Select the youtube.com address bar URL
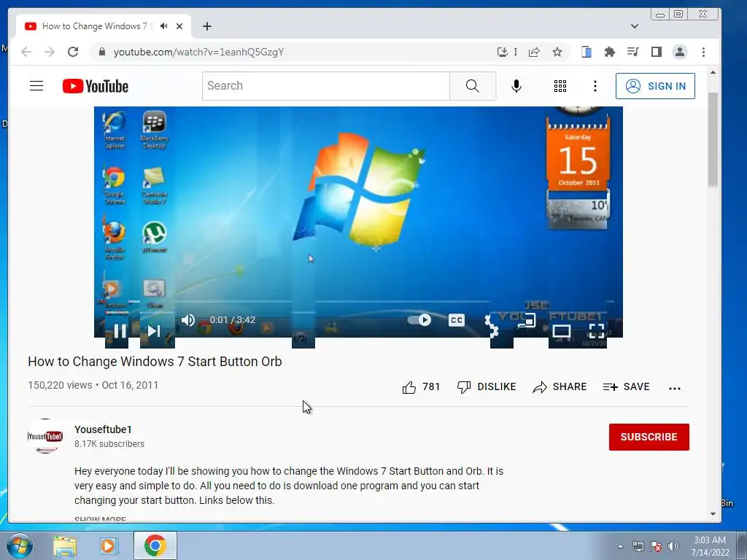Viewport: 747px width, 560px height. (x=198, y=52)
